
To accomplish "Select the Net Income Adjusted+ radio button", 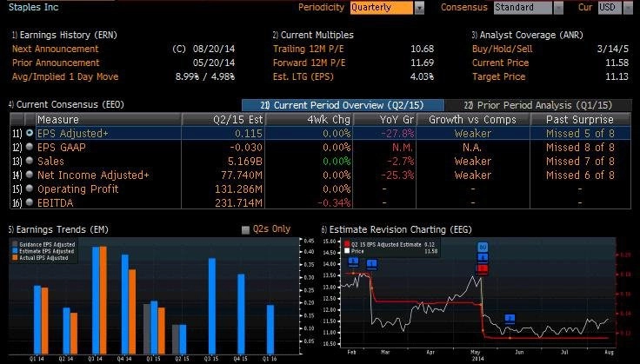I will pos(30,175).
